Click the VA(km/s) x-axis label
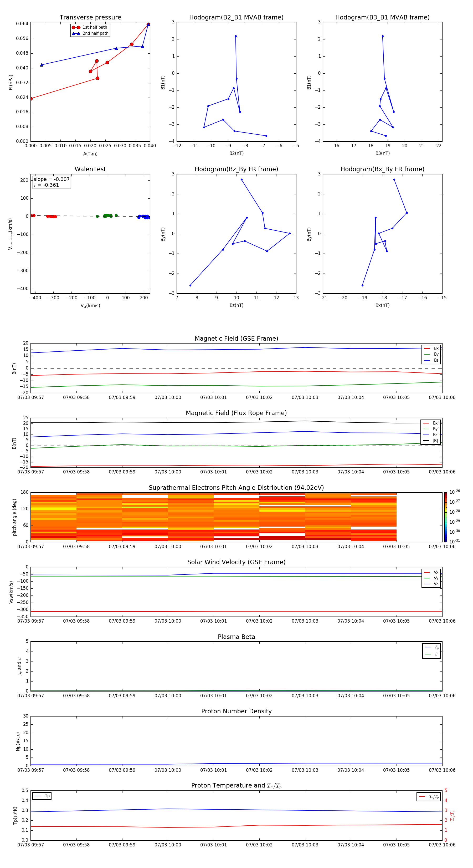The width and height of the screenshot is (473, 868). pyautogui.click(x=90, y=306)
